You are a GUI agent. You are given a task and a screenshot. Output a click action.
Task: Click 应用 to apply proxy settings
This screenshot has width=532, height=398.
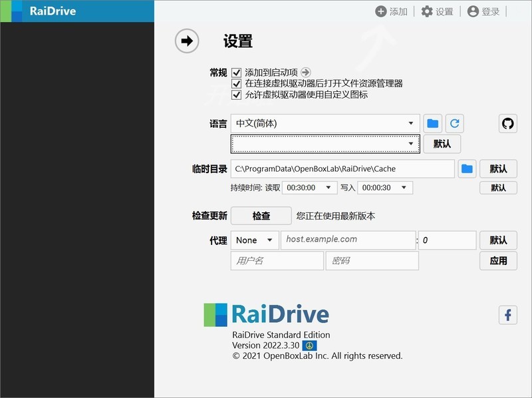498,261
